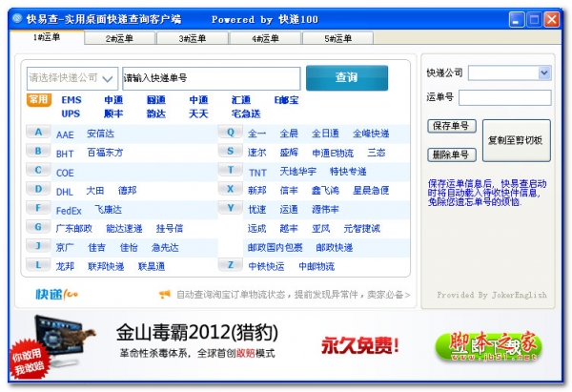Viewport: 572px width, 392px height.
Task: Click the letter G index icon
Action: tap(38, 227)
